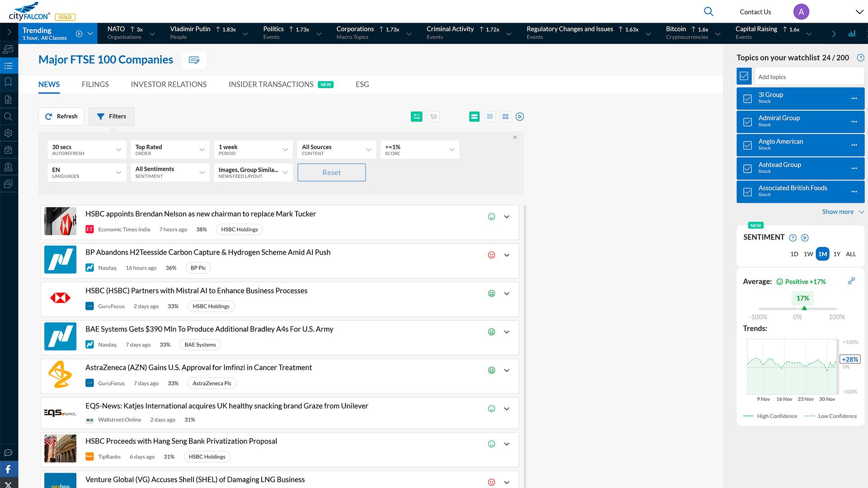Select the grid view layout icon

pyautogui.click(x=505, y=117)
